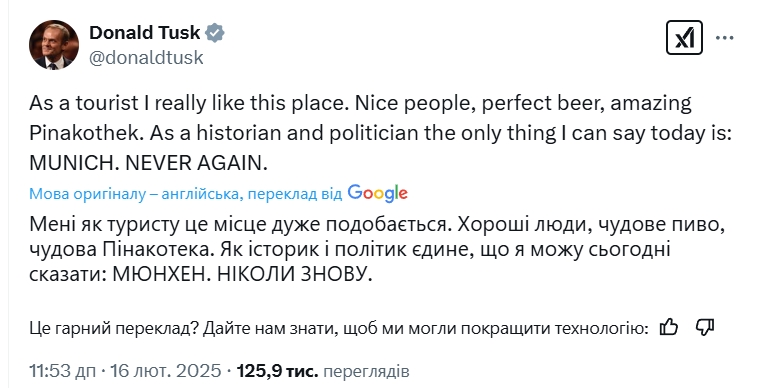Click the English tweet text about Pinakothek
Screen dimensions: 757x388
(x=381, y=133)
